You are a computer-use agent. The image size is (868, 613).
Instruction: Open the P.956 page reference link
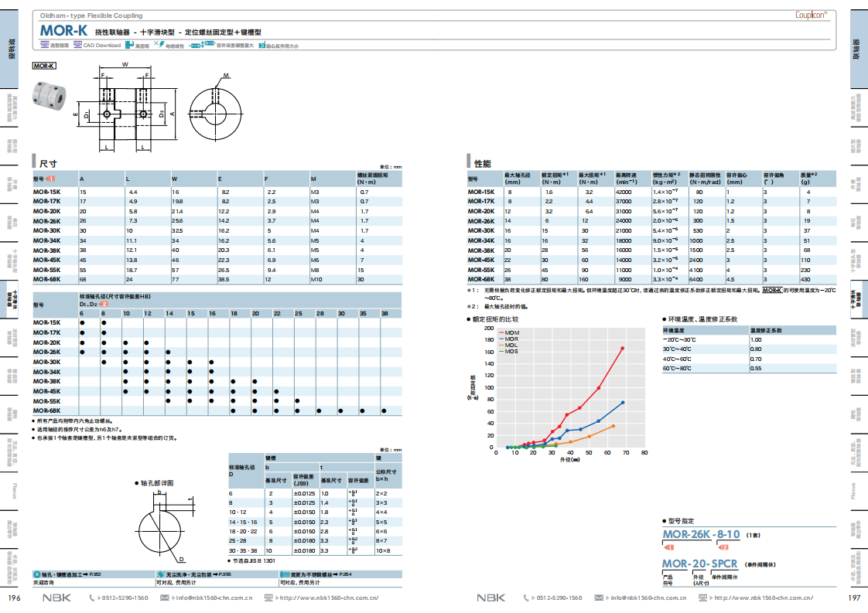(x=224, y=575)
